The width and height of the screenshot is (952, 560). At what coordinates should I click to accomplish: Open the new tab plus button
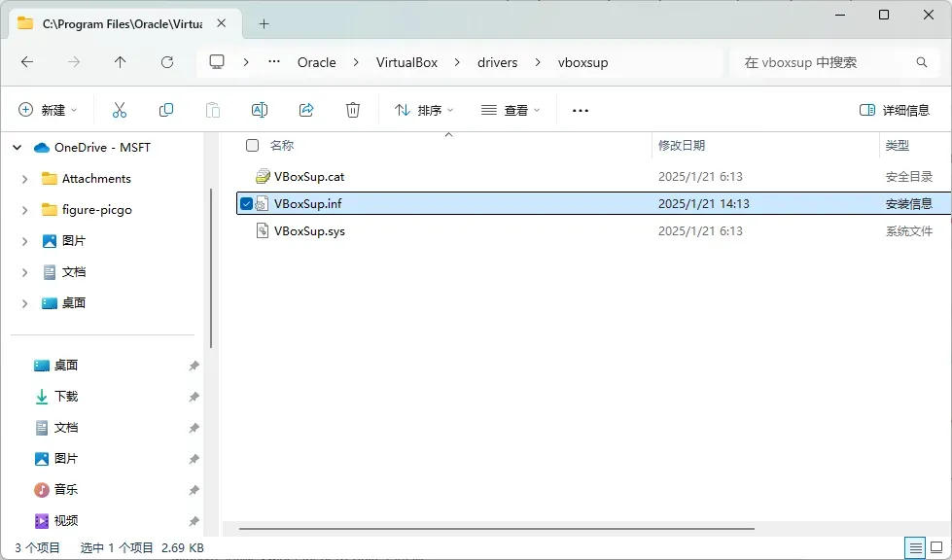pos(264,23)
